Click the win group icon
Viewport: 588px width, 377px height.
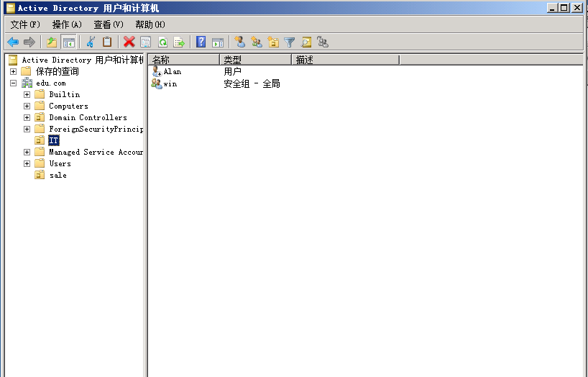tap(157, 83)
